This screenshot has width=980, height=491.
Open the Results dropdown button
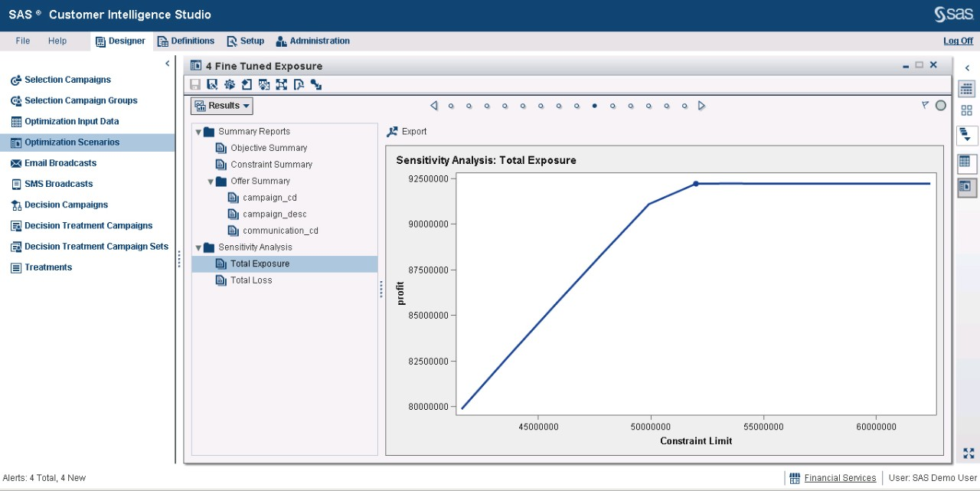(222, 106)
